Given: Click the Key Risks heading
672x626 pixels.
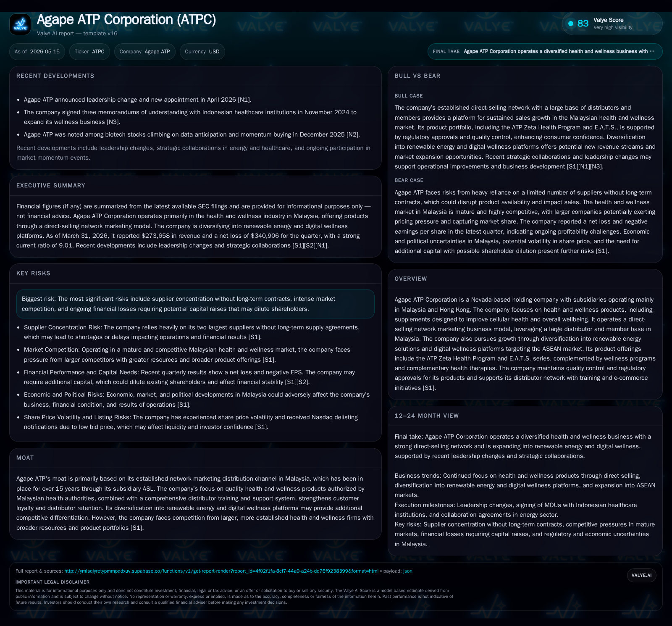Looking at the screenshot, I should [x=33, y=274].
